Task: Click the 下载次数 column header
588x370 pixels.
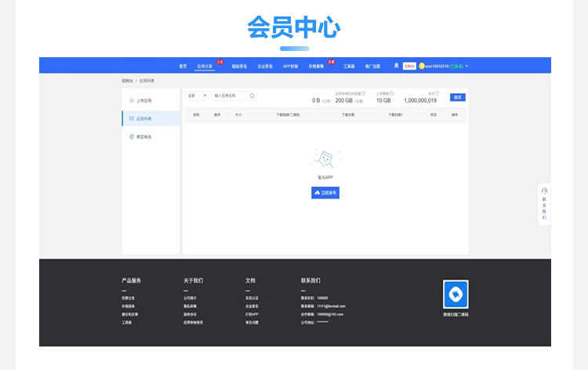Action: (x=348, y=114)
